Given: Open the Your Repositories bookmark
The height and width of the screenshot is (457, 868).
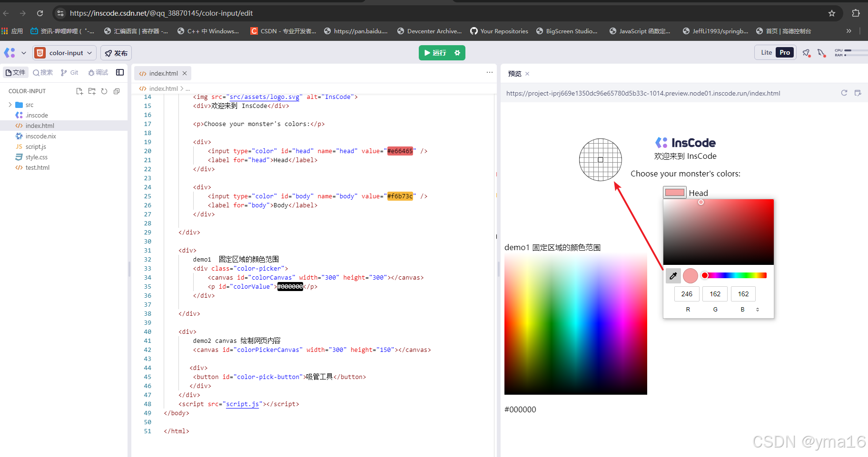Looking at the screenshot, I should 499,31.
